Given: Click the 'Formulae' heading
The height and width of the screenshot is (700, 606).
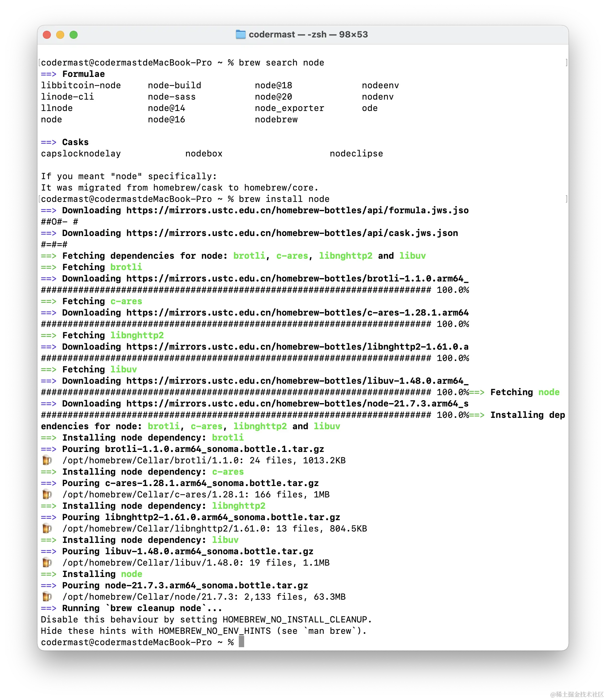Looking at the screenshot, I should pyautogui.click(x=84, y=74).
